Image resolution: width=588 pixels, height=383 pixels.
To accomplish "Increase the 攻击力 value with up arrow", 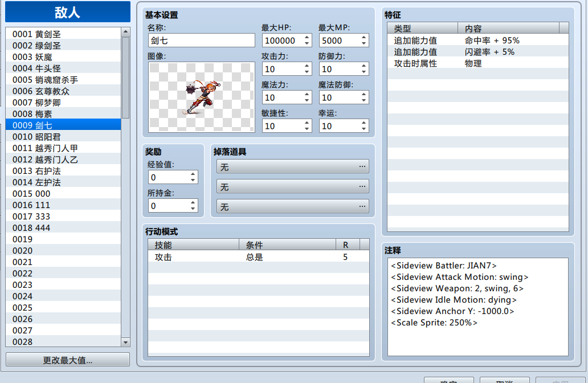I will pos(307,66).
